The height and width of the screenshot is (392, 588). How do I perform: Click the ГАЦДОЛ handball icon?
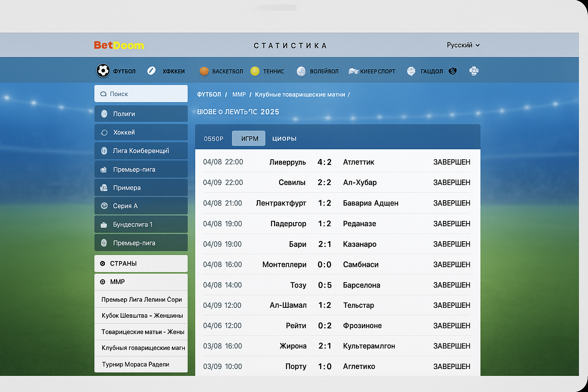click(x=411, y=71)
